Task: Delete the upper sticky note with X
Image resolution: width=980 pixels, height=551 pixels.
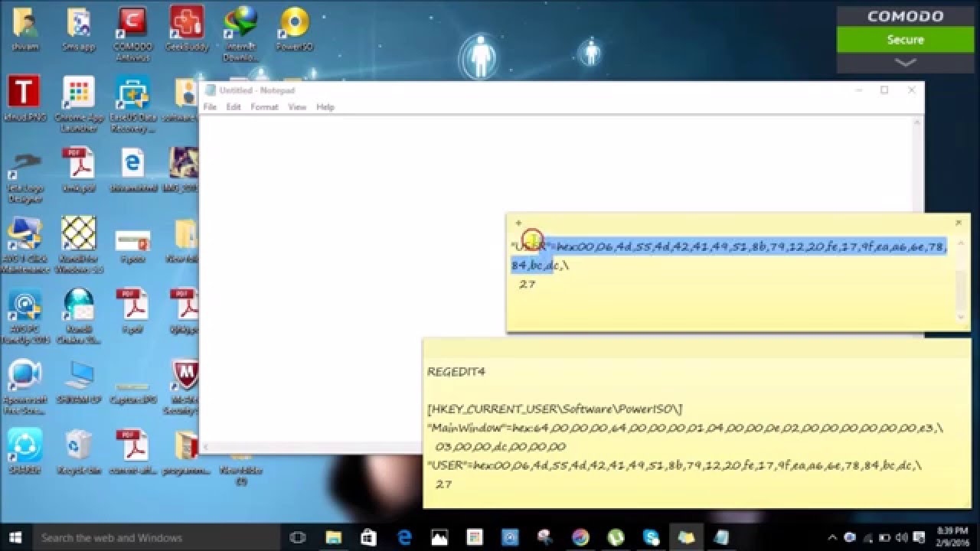Action: point(959,223)
